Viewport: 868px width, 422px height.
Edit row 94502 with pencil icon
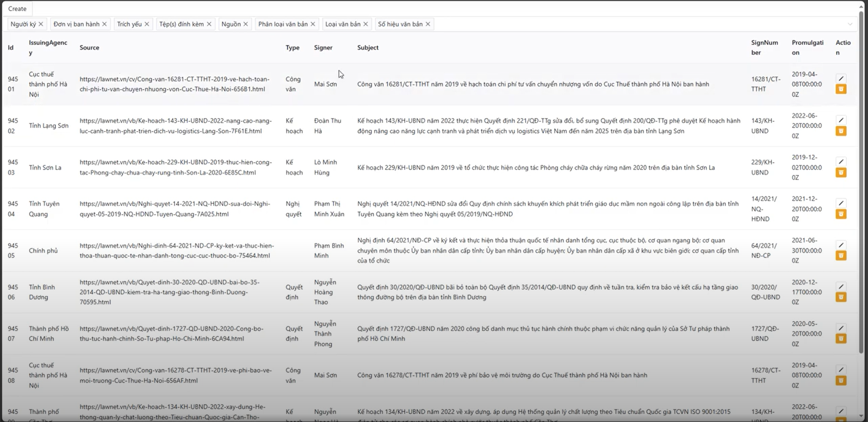click(841, 120)
